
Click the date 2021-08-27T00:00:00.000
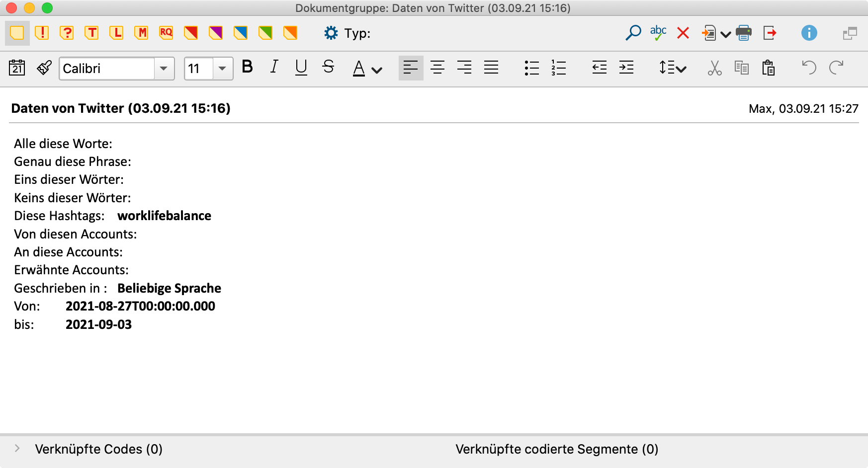(x=140, y=306)
